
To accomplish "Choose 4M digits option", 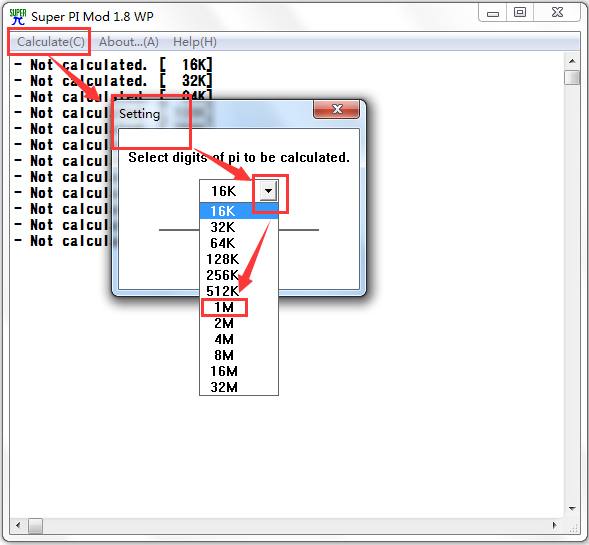I will [239, 339].
